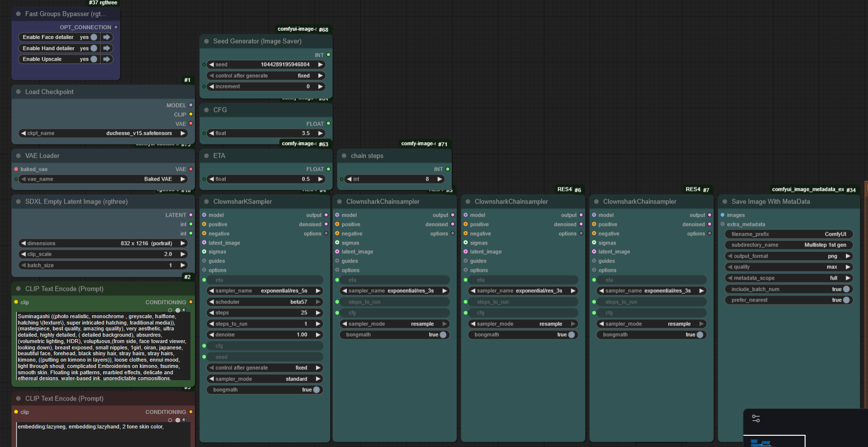Viewport: 868px width, 447px height.
Task: Click the minimap thumbnail preview
Action: 774,441
